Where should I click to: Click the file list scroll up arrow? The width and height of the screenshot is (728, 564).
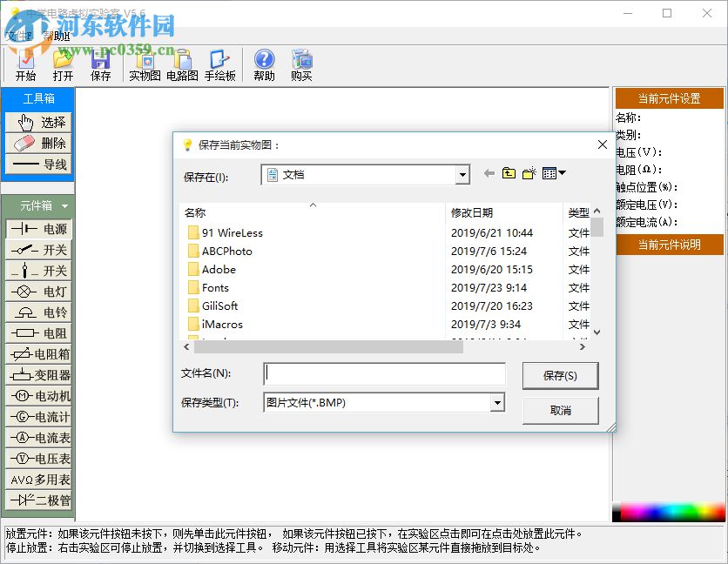tap(597, 211)
